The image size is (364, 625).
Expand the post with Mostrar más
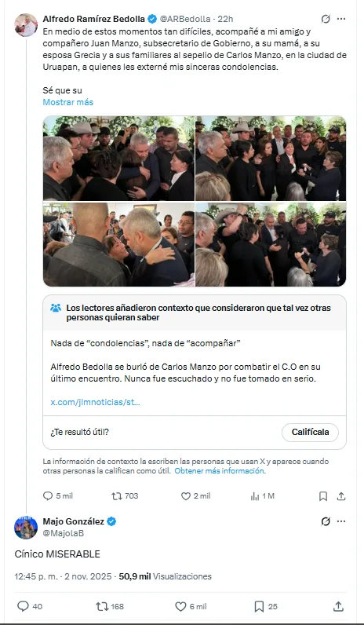68,102
